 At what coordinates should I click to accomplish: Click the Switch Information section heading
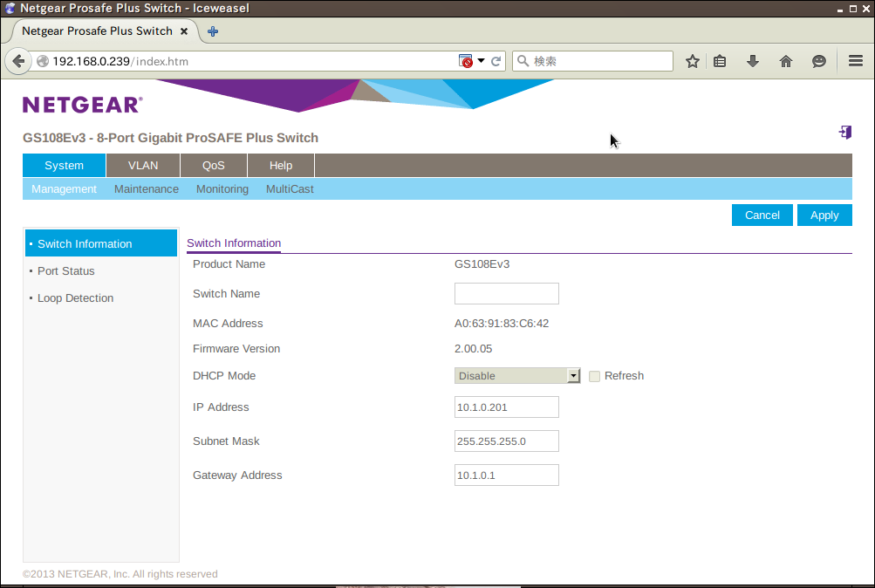234,243
